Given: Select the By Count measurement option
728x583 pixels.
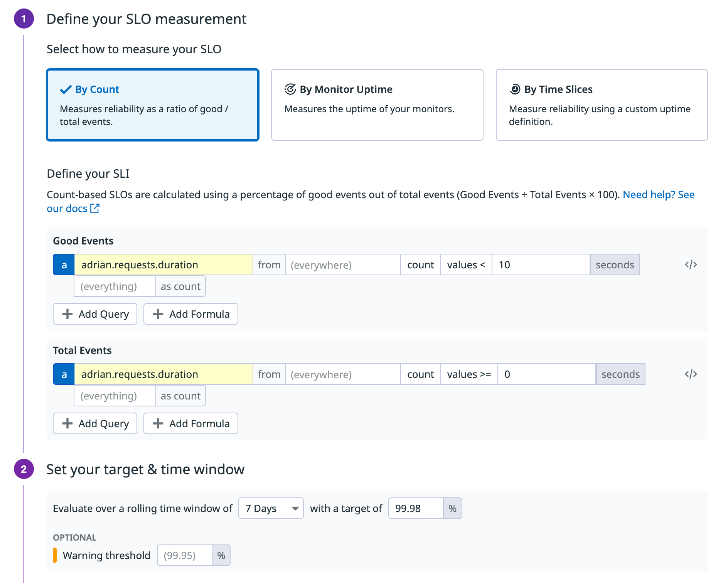Looking at the screenshot, I should coord(153,105).
